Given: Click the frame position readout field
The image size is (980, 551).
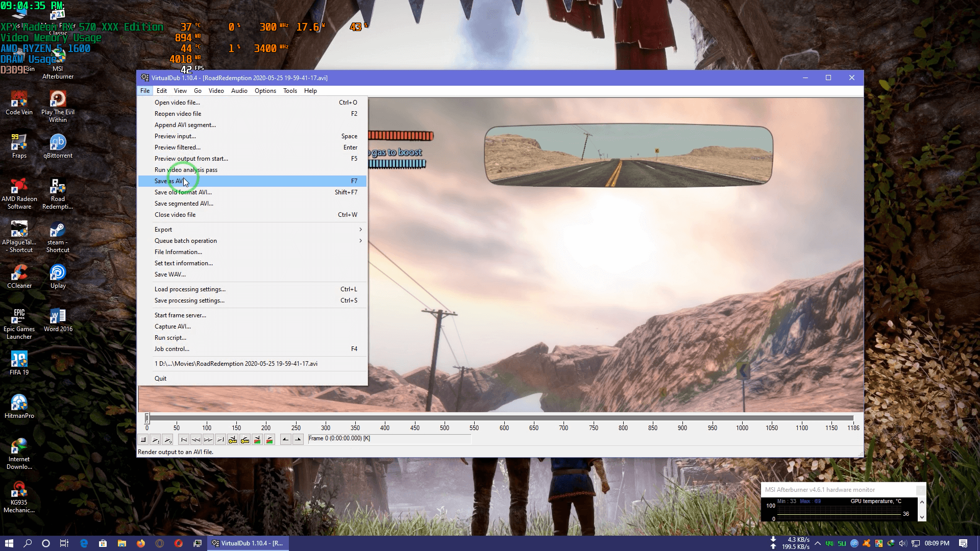Looking at the screenshot, I should pos(389,439).
